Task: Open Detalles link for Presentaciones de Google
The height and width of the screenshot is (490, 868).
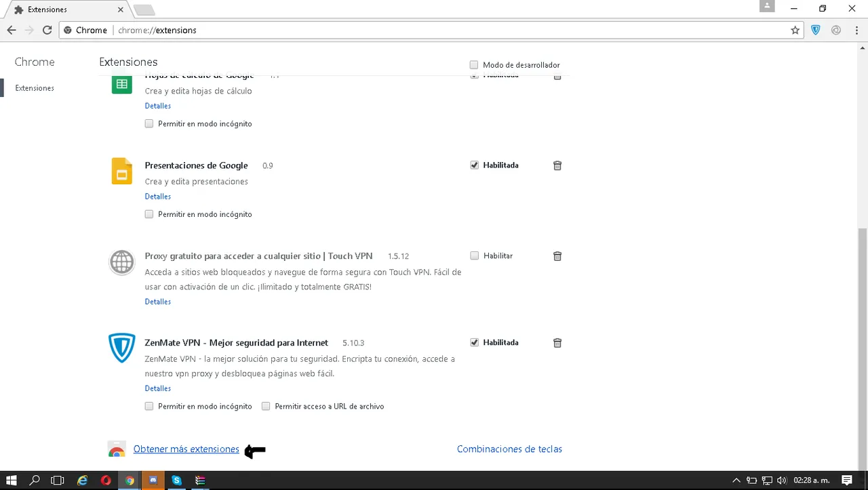Action: click(157, 197)
